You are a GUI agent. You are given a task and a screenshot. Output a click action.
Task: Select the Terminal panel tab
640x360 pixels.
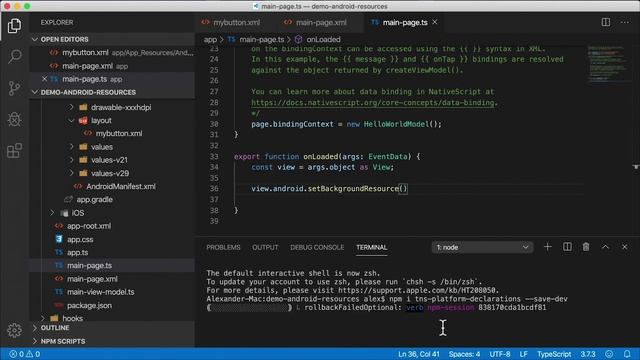[371, 247]
